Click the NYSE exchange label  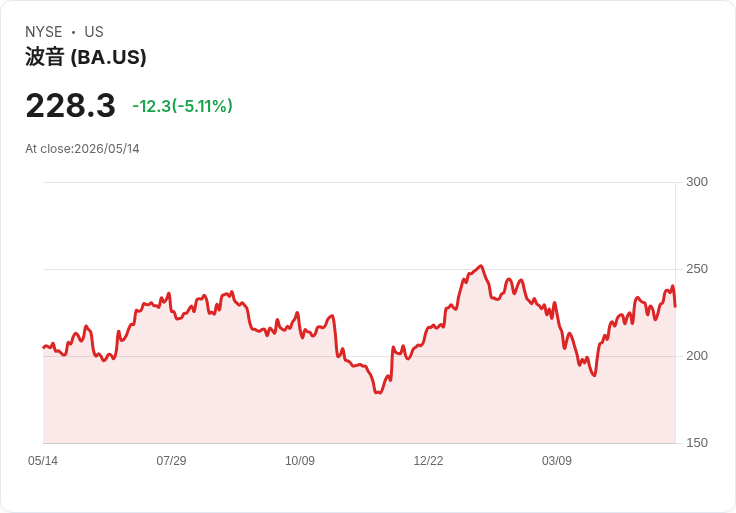tap(44, 32)
